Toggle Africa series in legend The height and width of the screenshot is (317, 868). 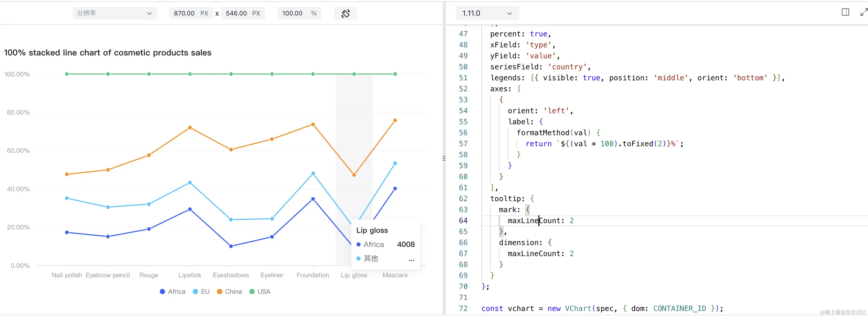point(172,292)
